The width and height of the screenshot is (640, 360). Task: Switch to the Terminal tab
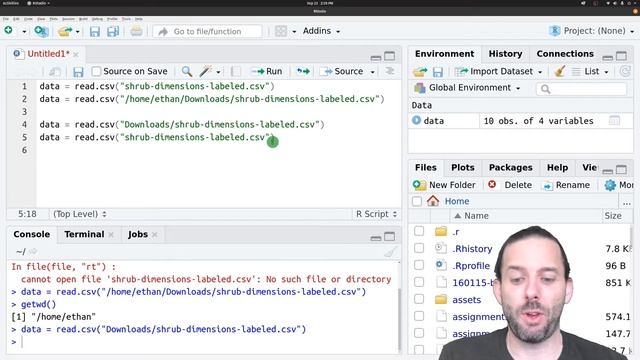click(84, 234)
